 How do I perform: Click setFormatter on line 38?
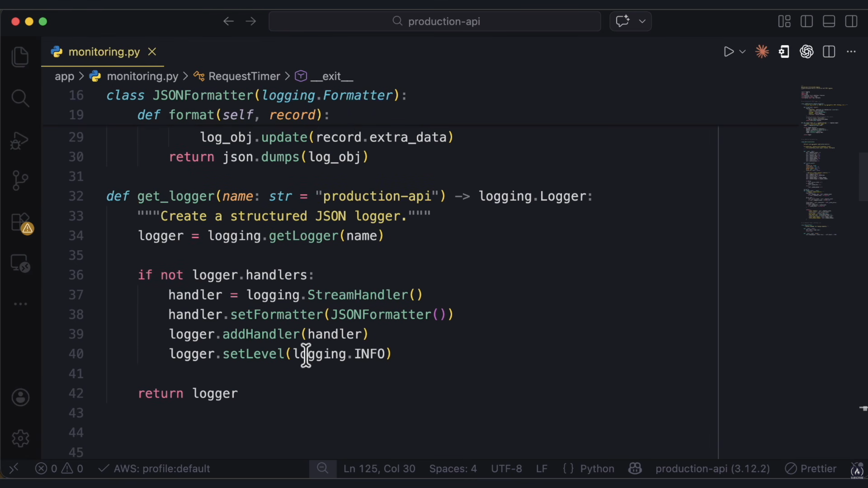277,314
